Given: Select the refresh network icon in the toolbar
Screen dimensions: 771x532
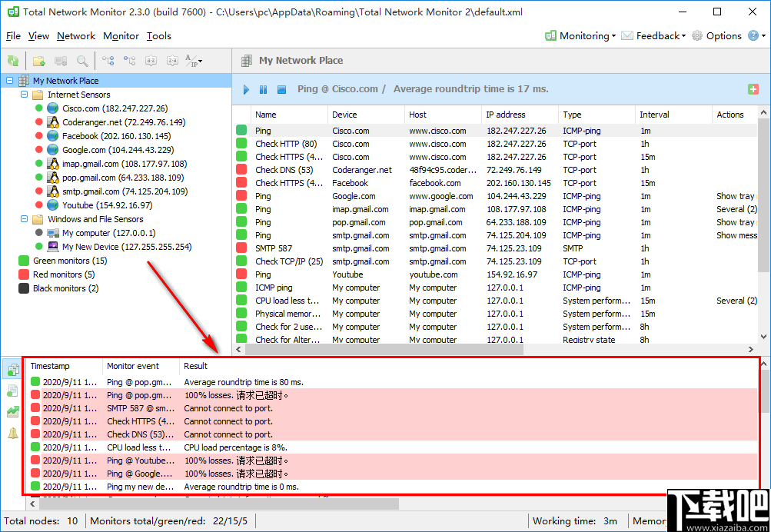Looking at the screenshot, I should [x=12, y=61].
